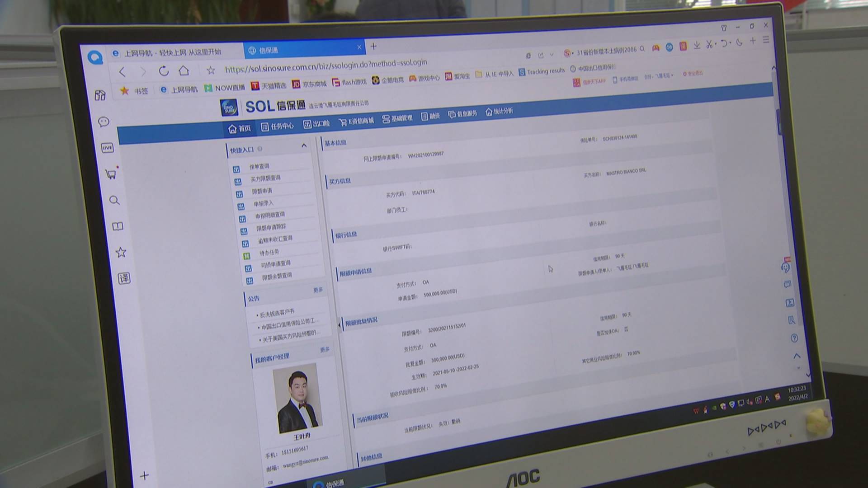Open the sidebar LIVE icon
Screen dimensions: 868x488
coord(107,148)
